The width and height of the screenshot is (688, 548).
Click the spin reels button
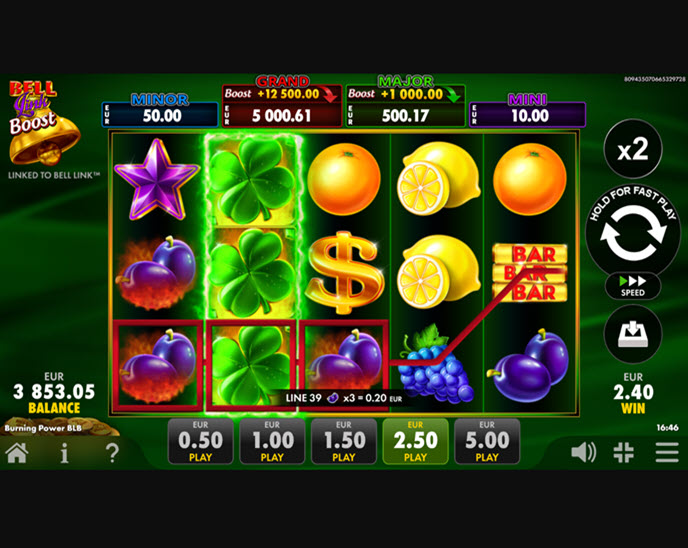coord(633,231)
